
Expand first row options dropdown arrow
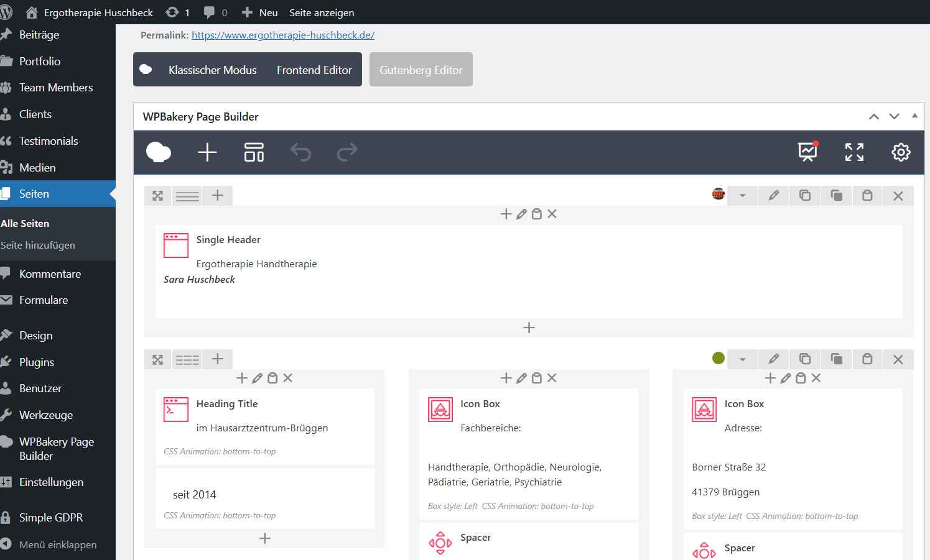pos(742,196)
